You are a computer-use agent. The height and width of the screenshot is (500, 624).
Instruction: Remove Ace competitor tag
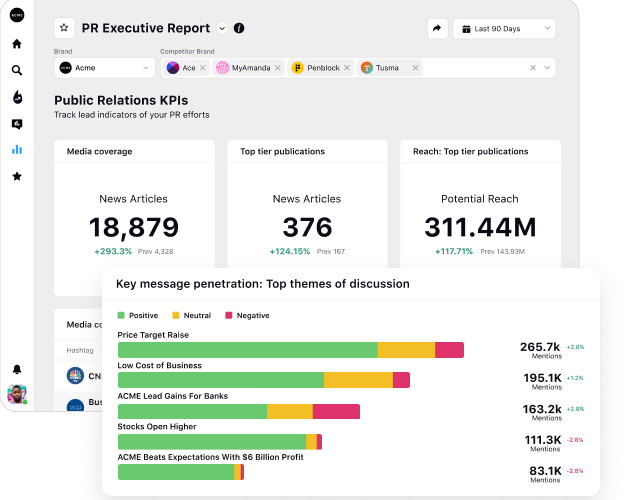tap(203, 68)
